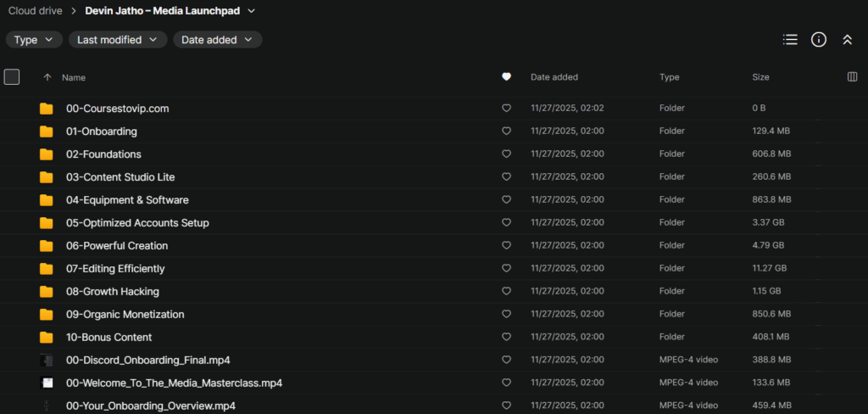Favorite the 01-Onboarding folder
The image size is (868, 414).
[506, 131]
